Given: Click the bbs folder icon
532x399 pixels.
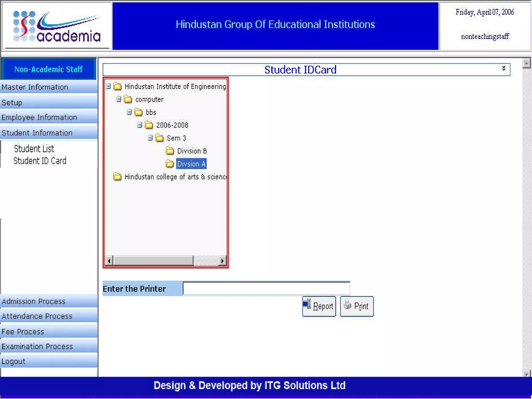Looking at the screenshot, I should (138, 112).
